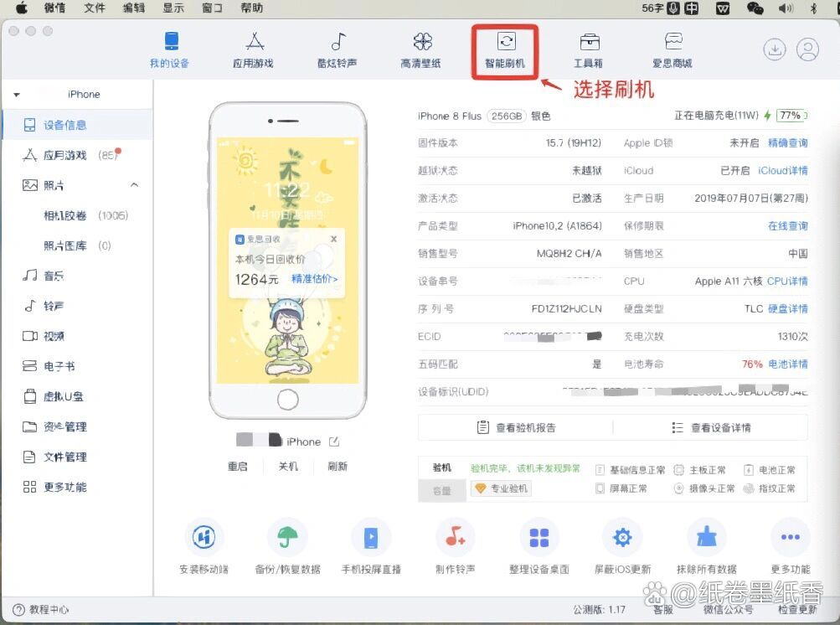Screen dimensions: 840x625
Task: Open 音乐 in the sidebar
Action: [44, 276]
